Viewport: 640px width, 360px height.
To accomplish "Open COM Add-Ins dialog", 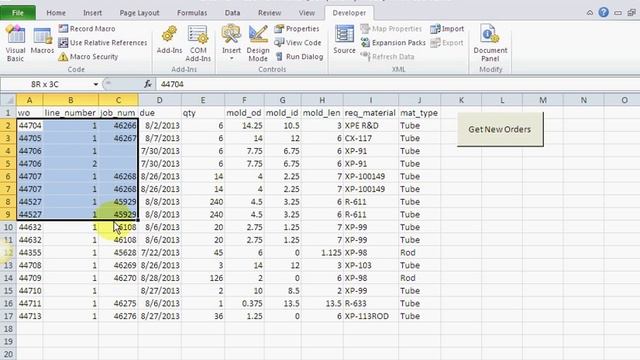I will 198,43.
